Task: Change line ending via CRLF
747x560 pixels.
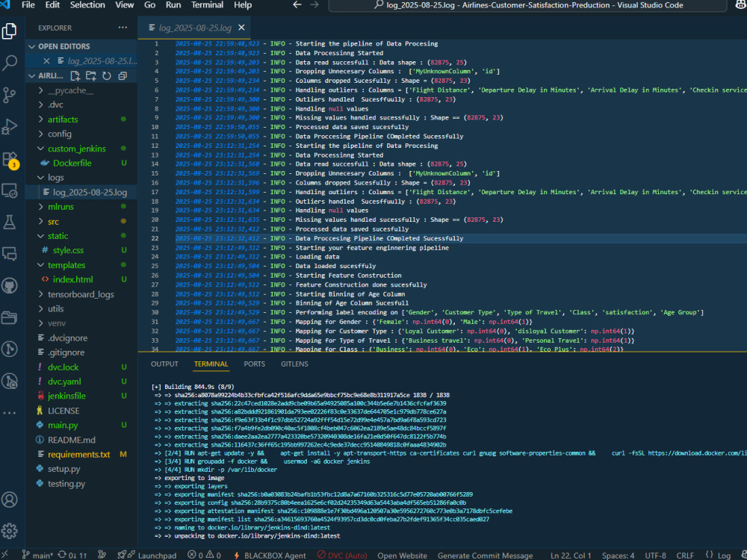Action: 685,556
